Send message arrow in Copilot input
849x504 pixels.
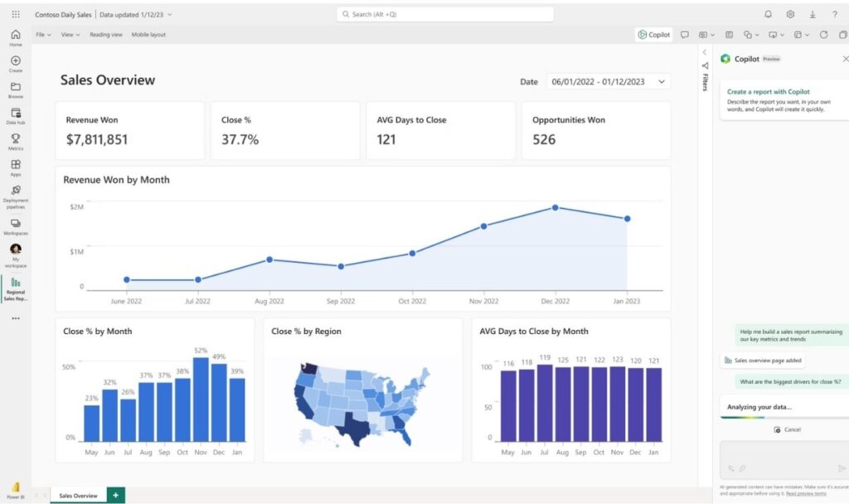[x=842, y=468]
